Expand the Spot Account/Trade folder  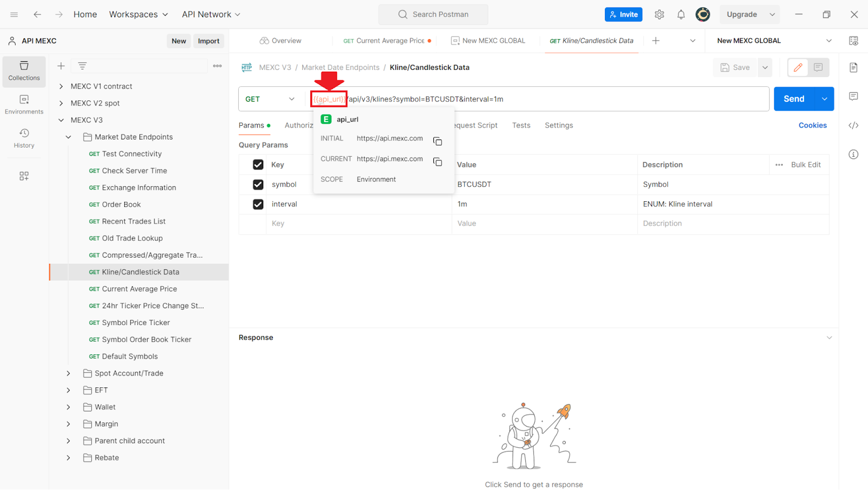[x=68, y=373]
